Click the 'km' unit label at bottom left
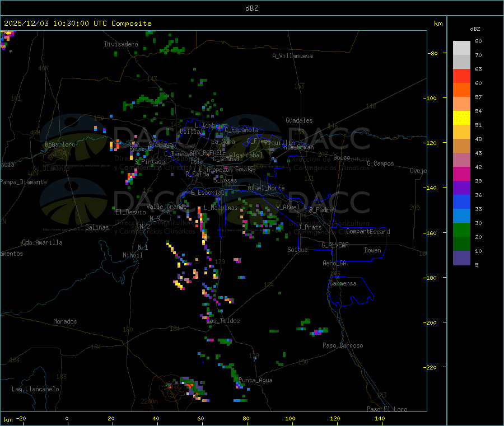Viewport: 504px width, 426px height. point(8,420)
